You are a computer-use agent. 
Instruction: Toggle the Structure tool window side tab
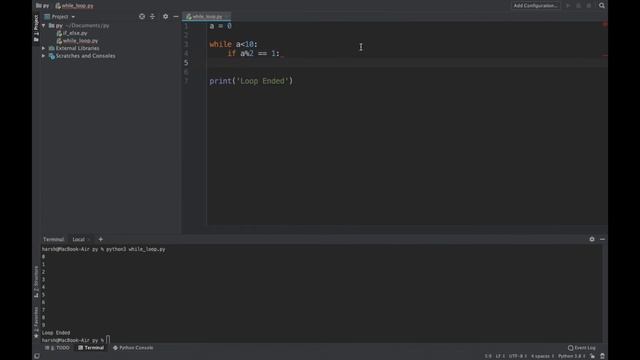pos(36,282)
